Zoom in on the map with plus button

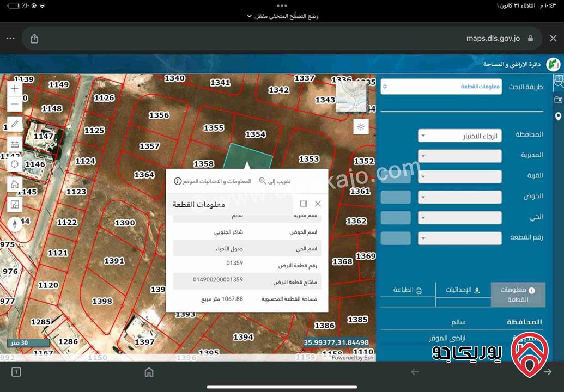click(x=15, y=88)
